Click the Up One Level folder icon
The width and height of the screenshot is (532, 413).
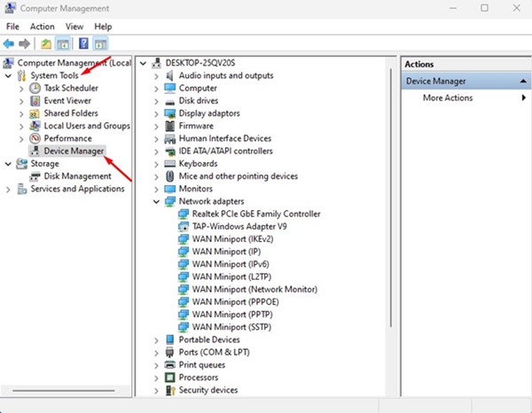(46, 43)
